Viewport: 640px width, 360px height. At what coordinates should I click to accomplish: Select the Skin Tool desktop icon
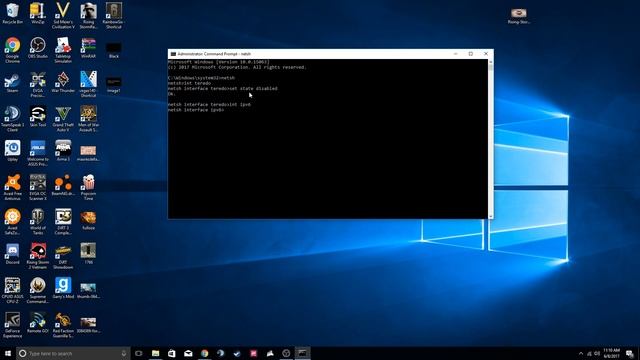point(38,117)
